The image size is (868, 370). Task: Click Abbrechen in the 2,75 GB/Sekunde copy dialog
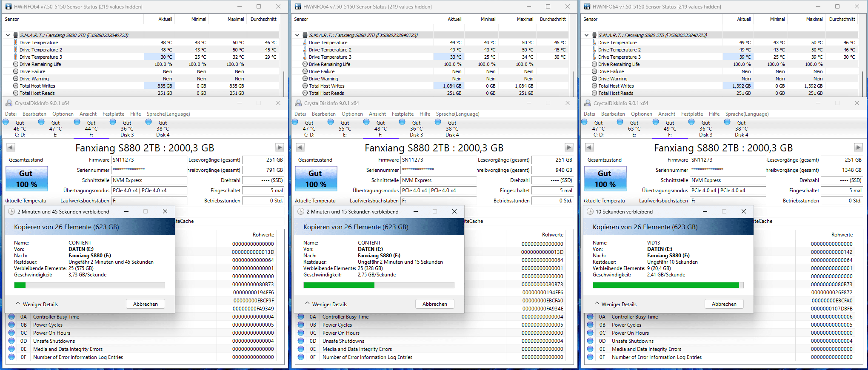pos(435,304)
